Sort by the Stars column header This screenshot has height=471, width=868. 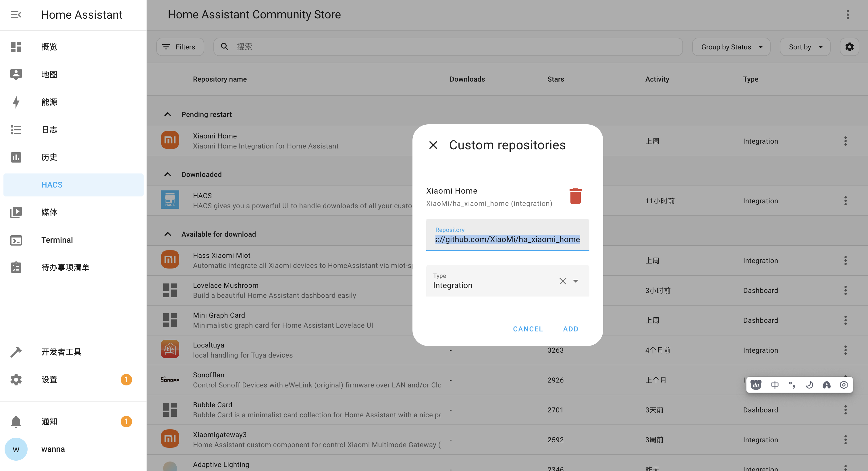click(555, 79)
